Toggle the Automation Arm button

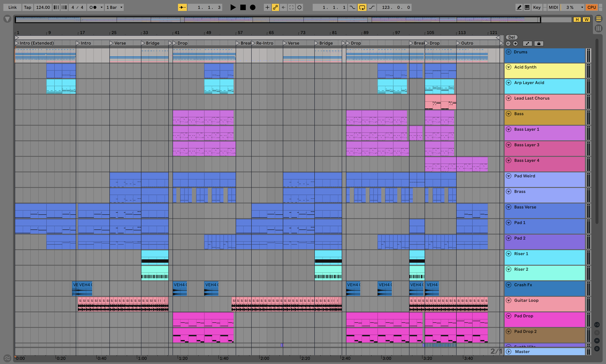[275, 7]
